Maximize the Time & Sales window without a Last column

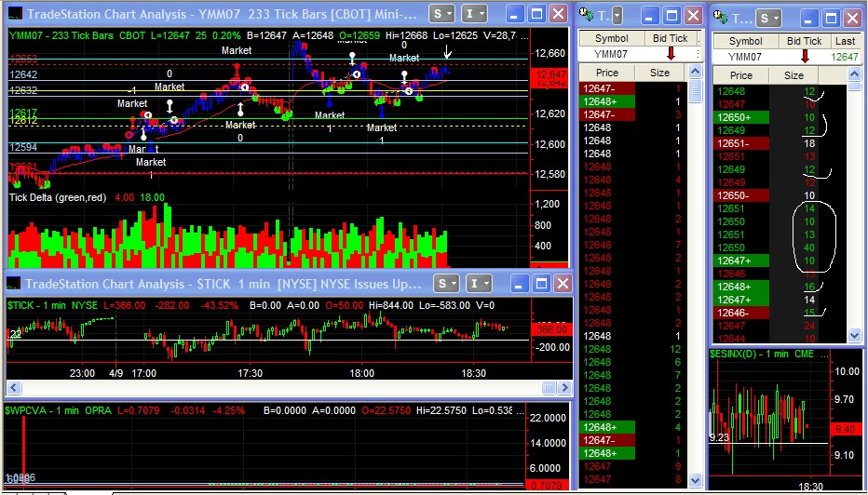tap(672, 16)
